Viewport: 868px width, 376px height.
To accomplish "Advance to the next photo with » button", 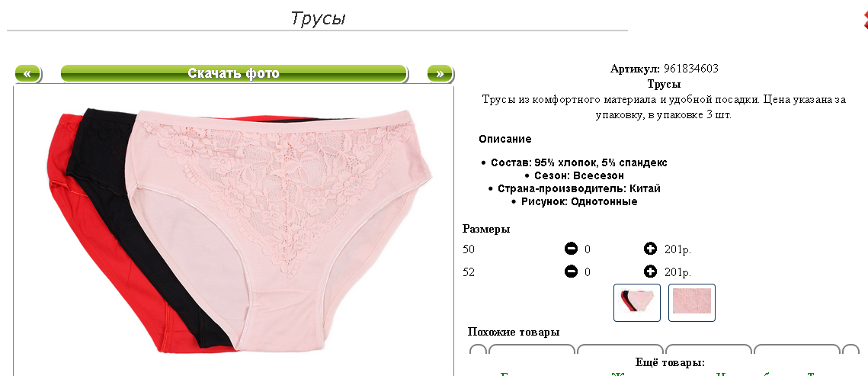I will 440,74.
